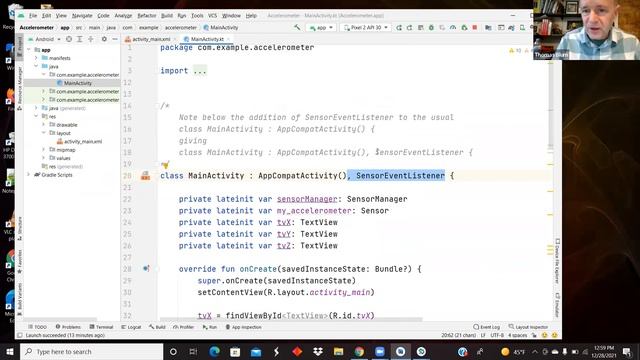Viewport: 640px width, 360px height.
Task: Click the red Stop button icon
Action: [475, 27]
